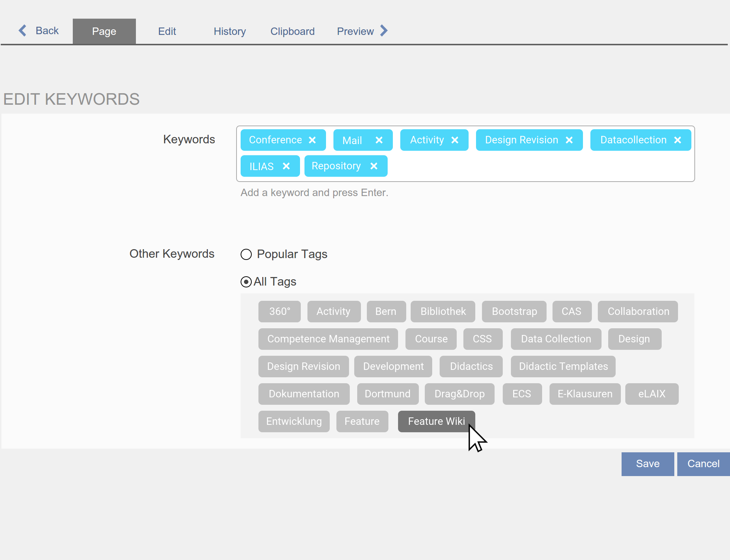Viewport: 730px width, 560px height.
Task: Open the Clipboard tab
Action: pos(292,31)
